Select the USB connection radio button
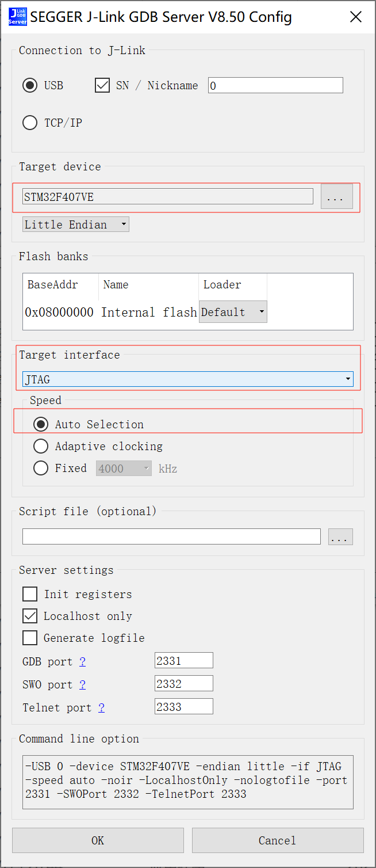The width and height of the screenshot is (376, 868). tap(30, 86)
